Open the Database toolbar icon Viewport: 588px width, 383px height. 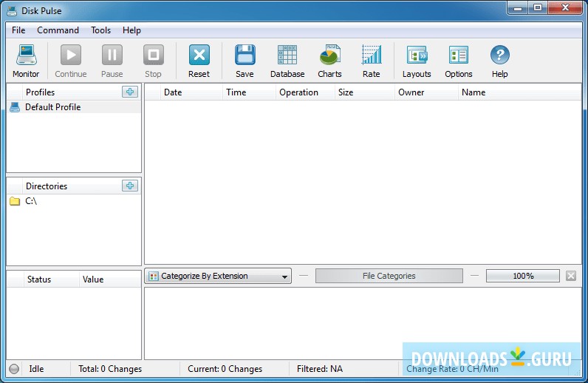tap(287, 56)
